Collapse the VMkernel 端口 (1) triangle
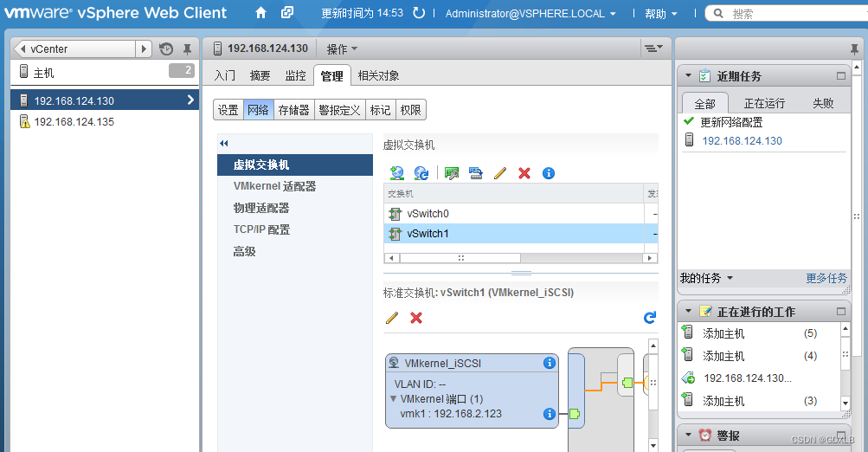868x452 pixels. point(393,399)
